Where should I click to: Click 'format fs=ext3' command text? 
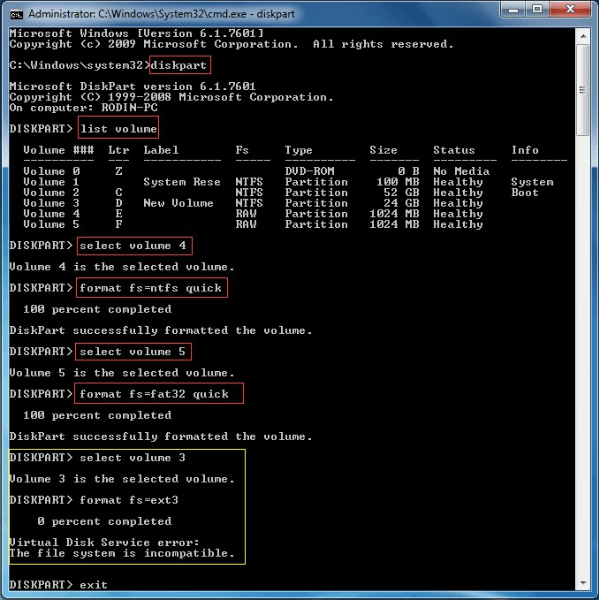129,500
